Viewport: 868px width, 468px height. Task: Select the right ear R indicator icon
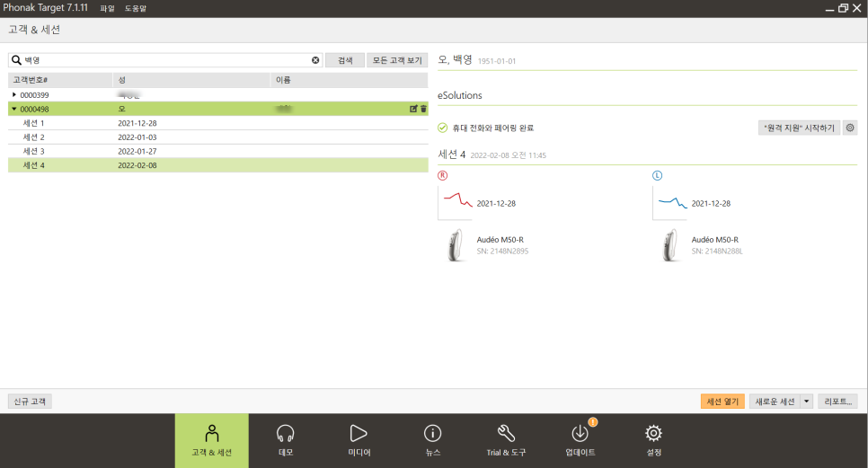pos(442,175)
